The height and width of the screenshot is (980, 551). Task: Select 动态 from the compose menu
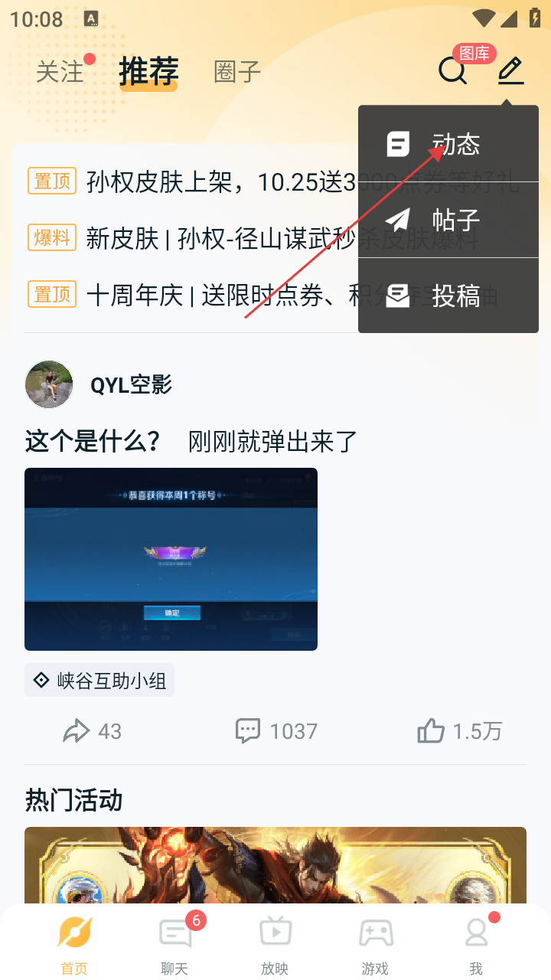pyautogui.click(x=448, y=144)
